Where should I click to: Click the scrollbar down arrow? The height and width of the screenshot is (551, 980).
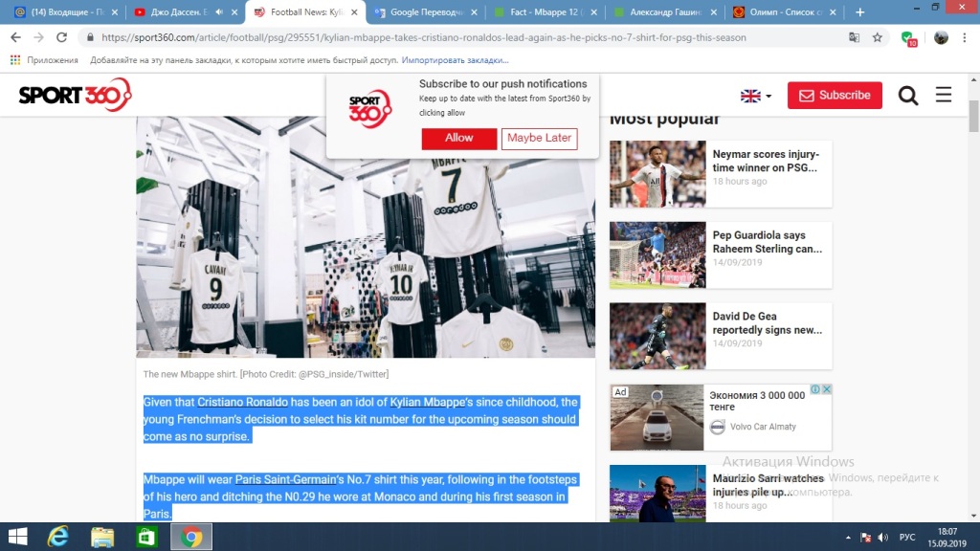(973, 516)
